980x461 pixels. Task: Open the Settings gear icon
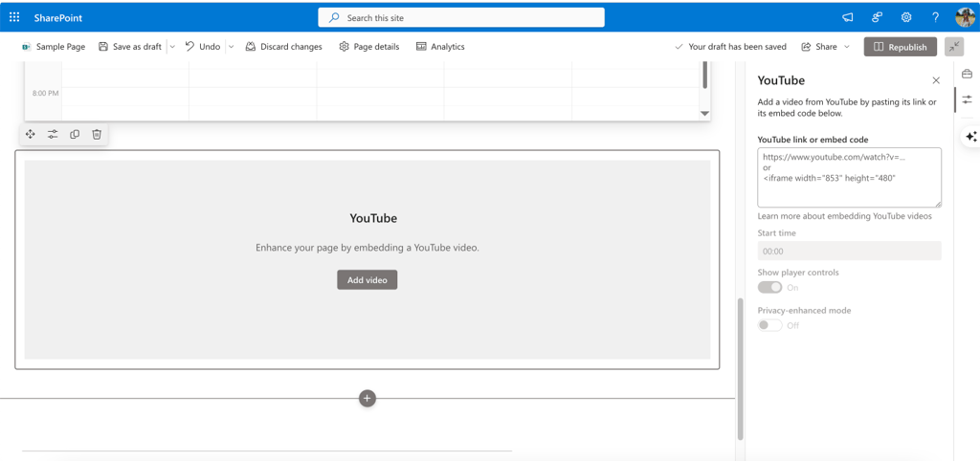coord(906,17)
